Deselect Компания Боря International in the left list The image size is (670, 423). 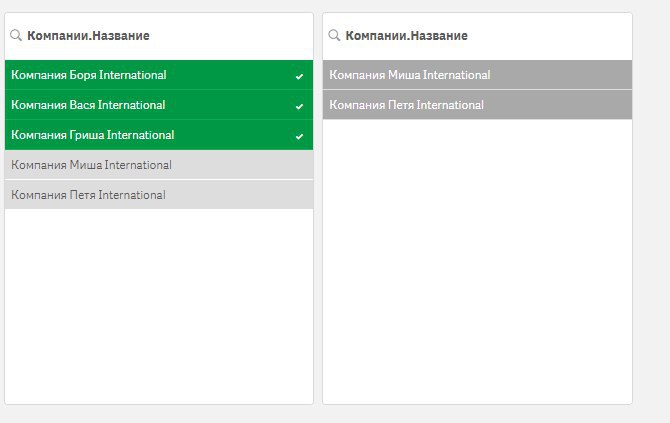pos(89,75)
